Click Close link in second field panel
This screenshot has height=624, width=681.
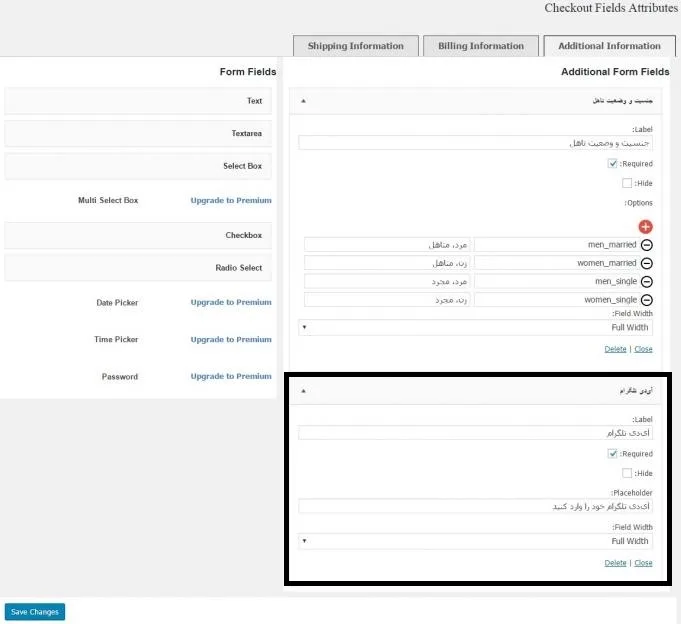643,563
